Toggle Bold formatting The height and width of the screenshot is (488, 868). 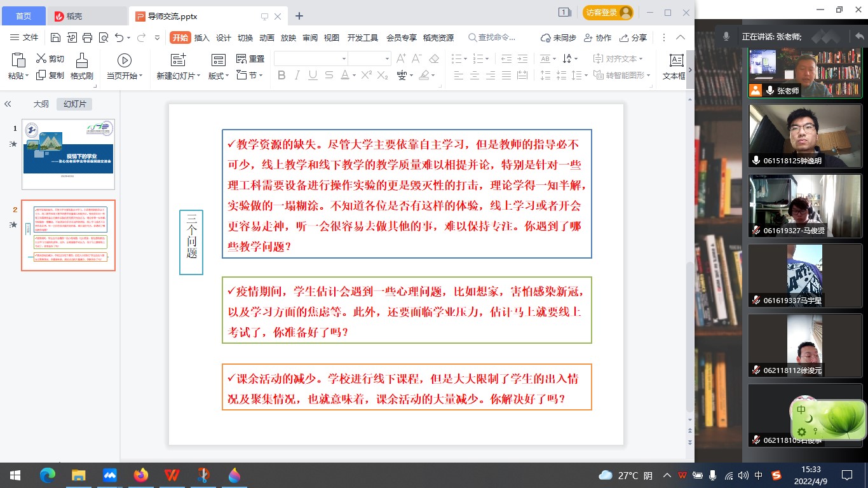click(x=281, y=76)
